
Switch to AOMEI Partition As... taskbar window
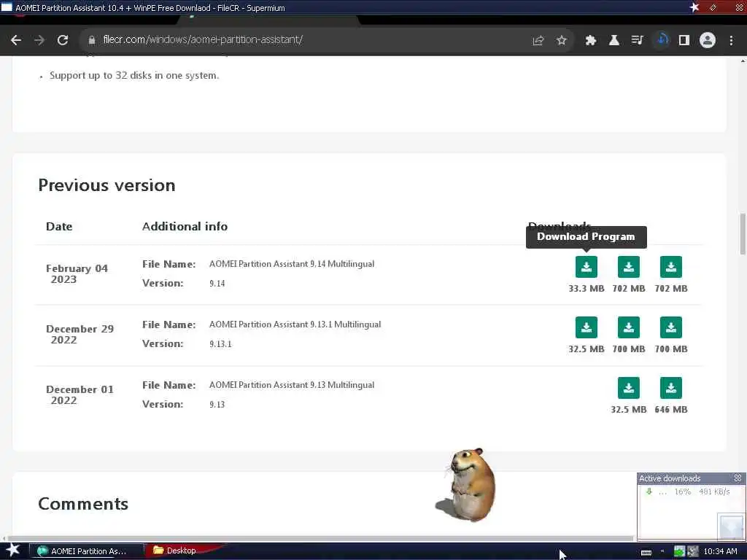coord(87,551)
